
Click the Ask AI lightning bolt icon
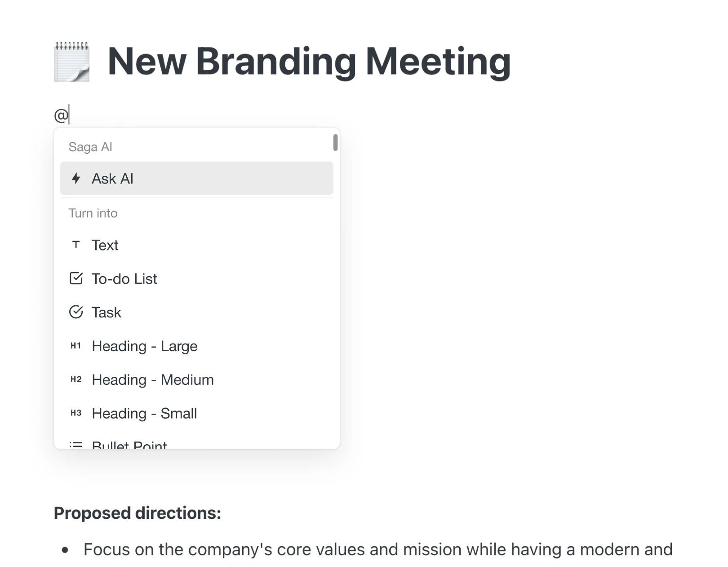coord(76,179)
